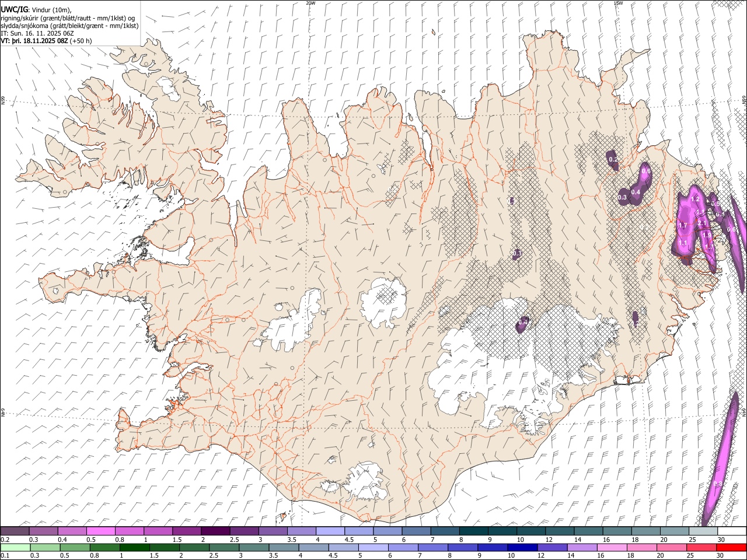
Task: Click the 20W longitude label
Action: point(310,3)
